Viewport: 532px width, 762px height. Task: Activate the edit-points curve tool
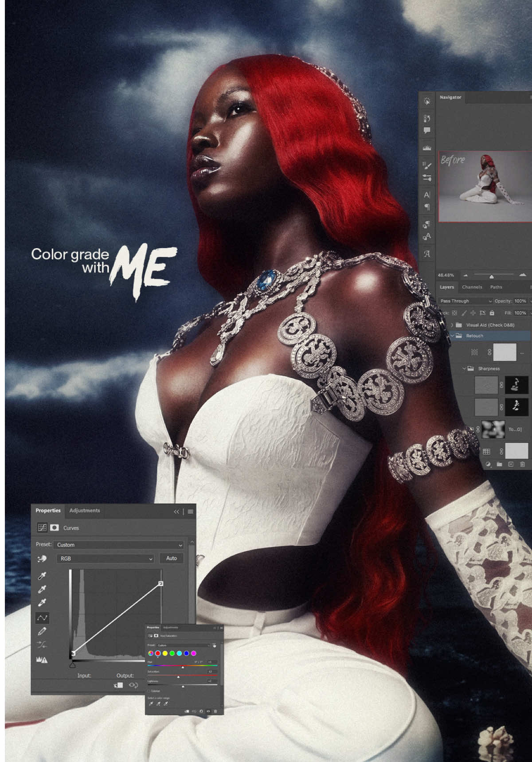pyautogui.click(x=42, y=617)
